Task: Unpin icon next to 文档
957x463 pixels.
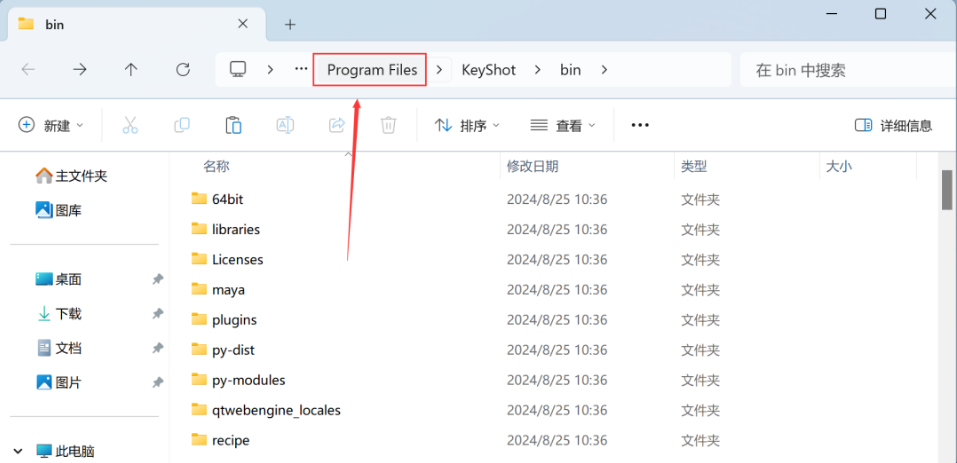Action: tap(157, 348)
